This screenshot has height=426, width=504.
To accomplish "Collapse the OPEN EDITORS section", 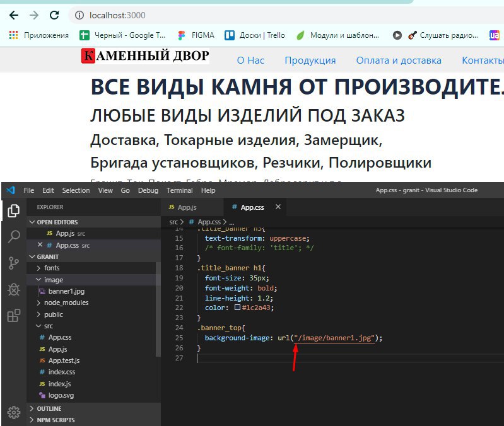I will click(x=93, y=222).
